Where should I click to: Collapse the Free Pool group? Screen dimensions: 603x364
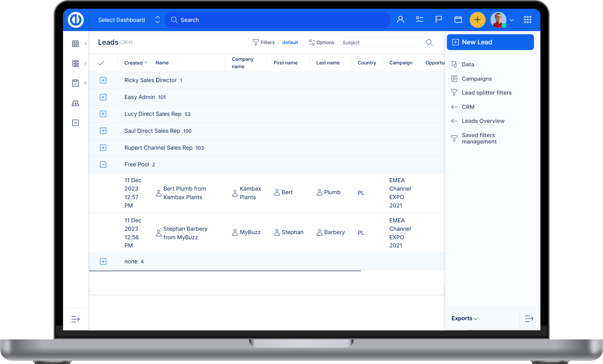point(103,165)
